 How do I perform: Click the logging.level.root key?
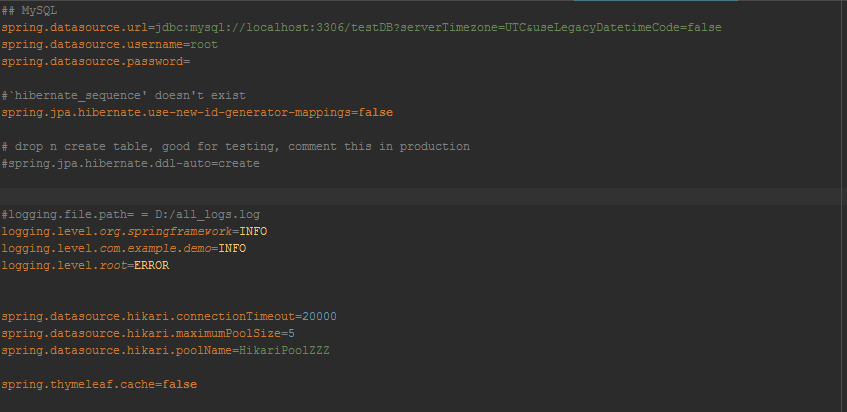click(64, 266)
